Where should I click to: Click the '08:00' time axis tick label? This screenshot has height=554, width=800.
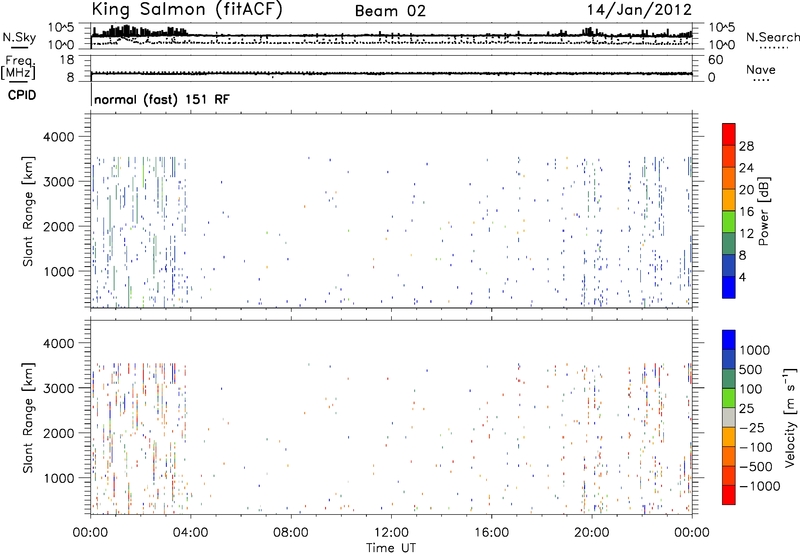point(291,532)
